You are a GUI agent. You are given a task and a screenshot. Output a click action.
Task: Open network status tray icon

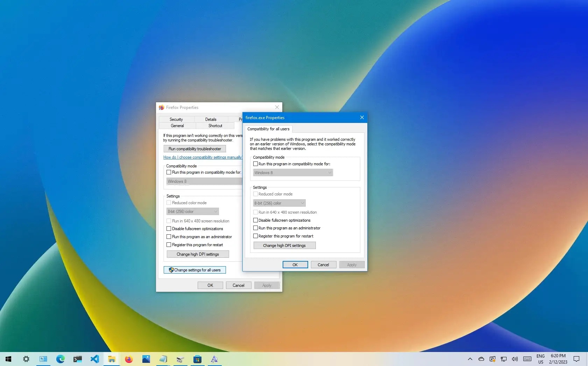[x=504, y=359]
